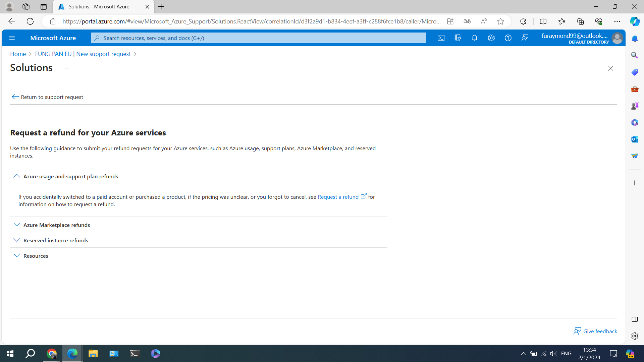Viewport: 644px width, 362px height.
Task: Open FUNG PAN FU New support request breadcrumb
Action: 83,54
